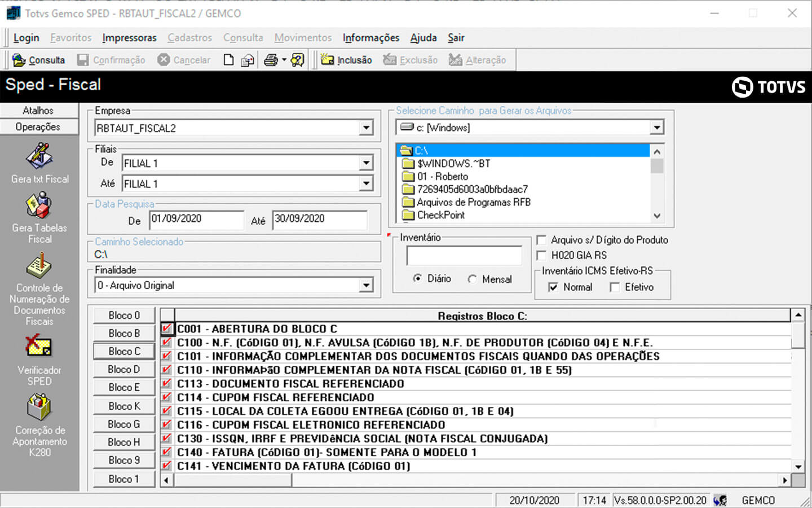Expand the drive selection dropdown
812x508 pixels.
click(656, 128)
